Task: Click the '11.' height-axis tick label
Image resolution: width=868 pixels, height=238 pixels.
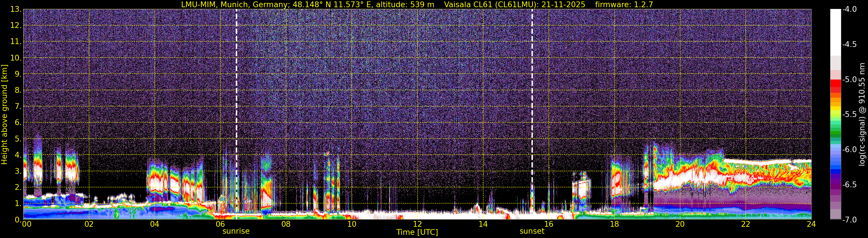Action: (16, 42)
